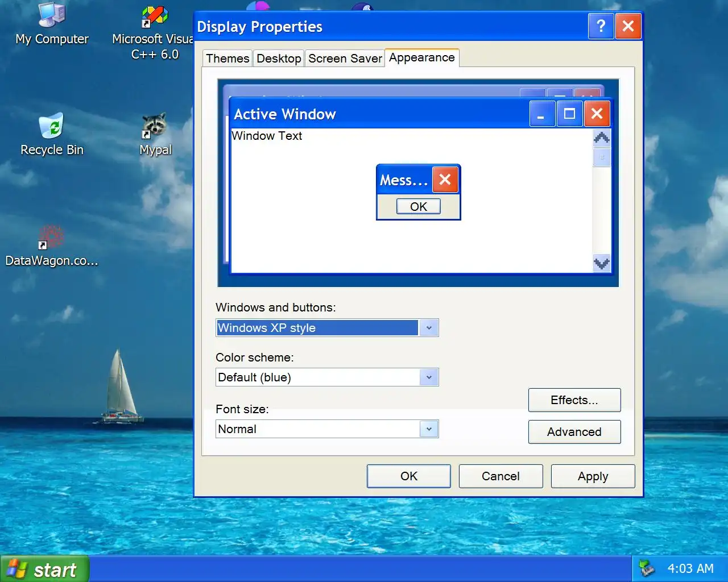Viewport: 728px width, 582px height.
Task: Select the Mypal raccoon shortcut icon
Action: [155, 134]
